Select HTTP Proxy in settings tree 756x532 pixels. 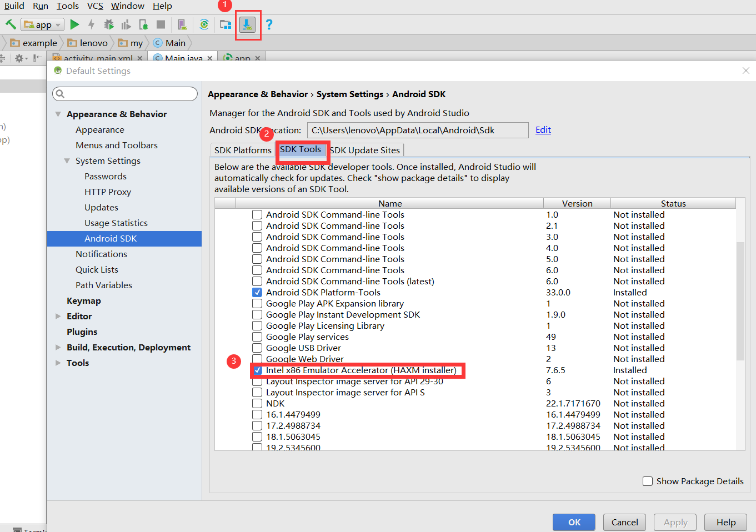108,192
